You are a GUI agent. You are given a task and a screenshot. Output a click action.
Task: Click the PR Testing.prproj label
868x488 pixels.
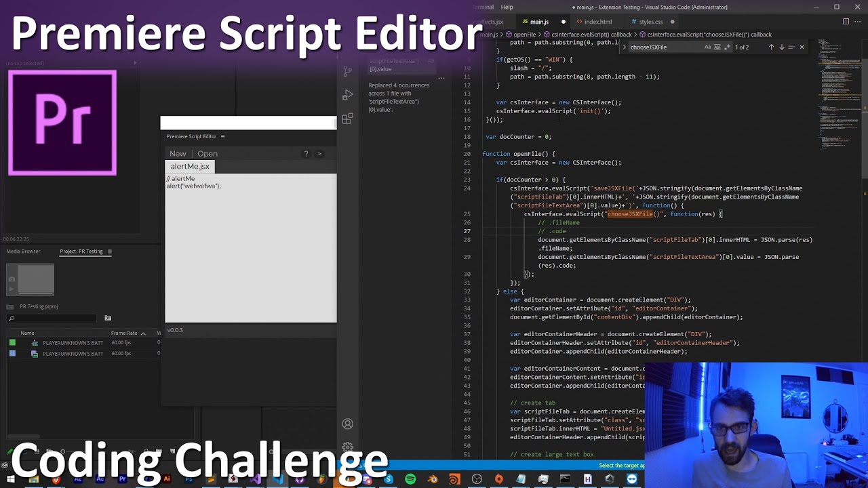[x=39, y=306]
